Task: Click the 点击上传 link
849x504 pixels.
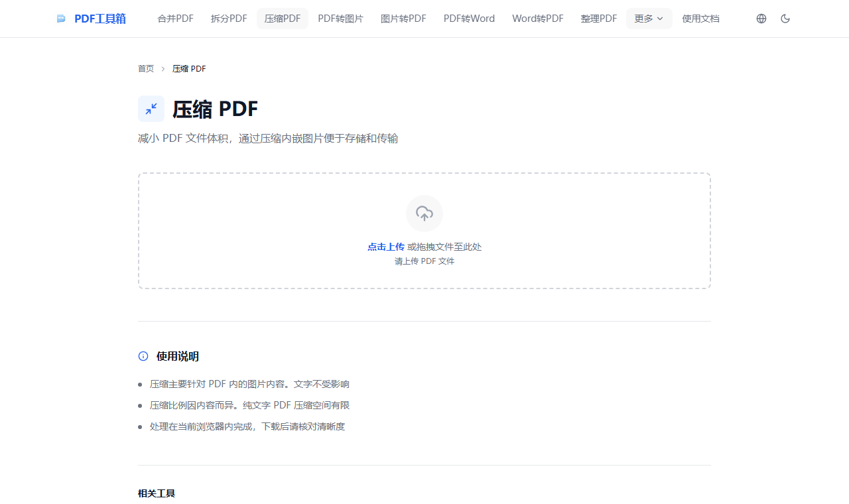Action: click(386, 247)
